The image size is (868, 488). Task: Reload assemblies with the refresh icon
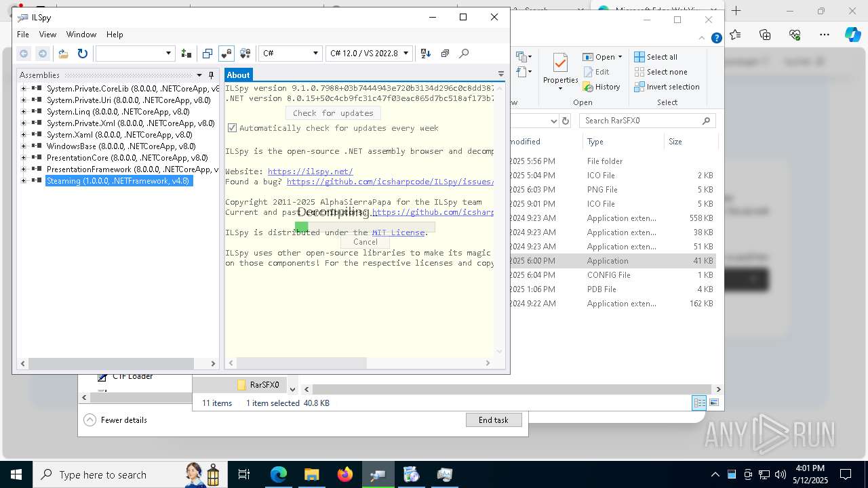coord(83,54)
